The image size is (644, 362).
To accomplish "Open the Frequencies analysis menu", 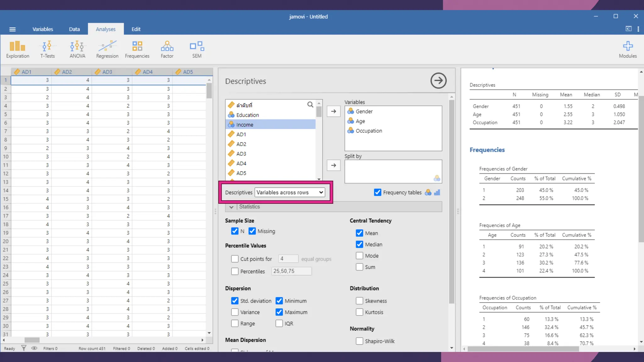I will point(137,49).
